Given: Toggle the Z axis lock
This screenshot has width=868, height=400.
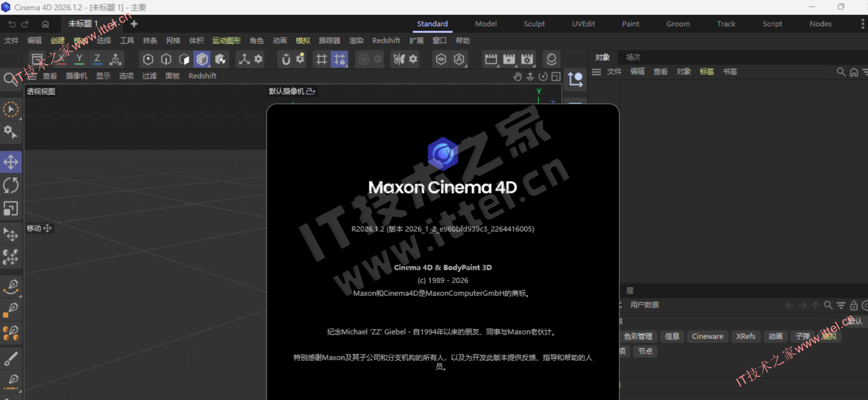Looking at the screenshot, I should 97,59.
